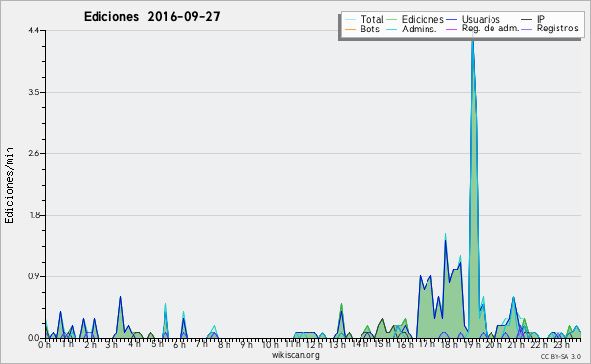Click the '23 h' x-axis label
The height and width of the screenshot is (364, 591).
(x=560, y=344)
